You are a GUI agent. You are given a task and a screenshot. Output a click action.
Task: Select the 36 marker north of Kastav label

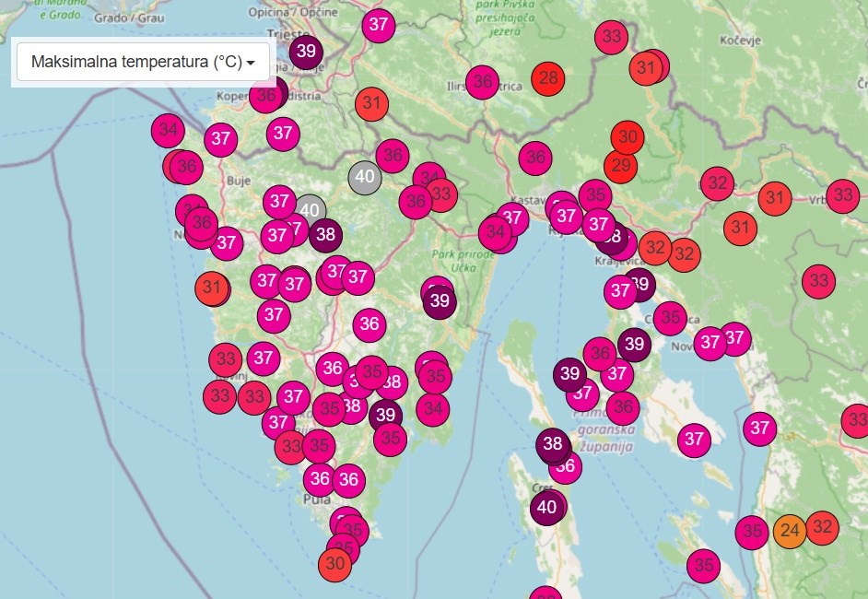click(x=535, y=158)
